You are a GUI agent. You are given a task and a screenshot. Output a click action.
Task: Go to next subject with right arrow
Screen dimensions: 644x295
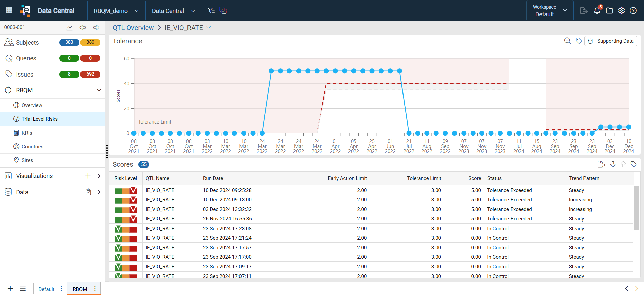click(96, 27)
